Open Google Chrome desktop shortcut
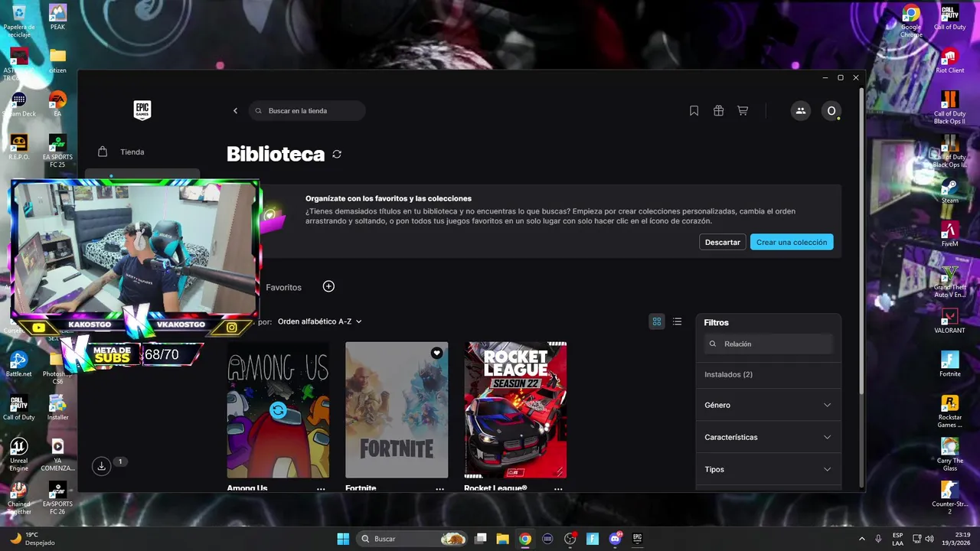980x551 pixels. (911, 21)
